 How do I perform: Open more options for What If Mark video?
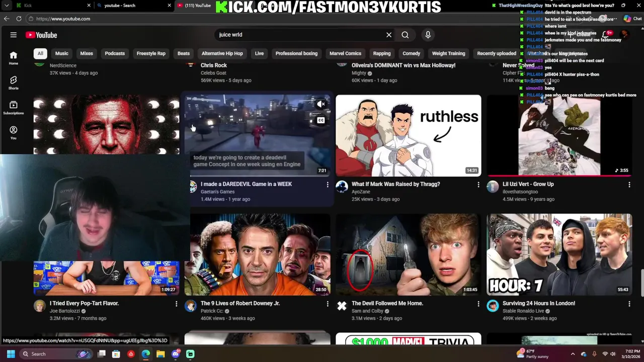point(478,185)
